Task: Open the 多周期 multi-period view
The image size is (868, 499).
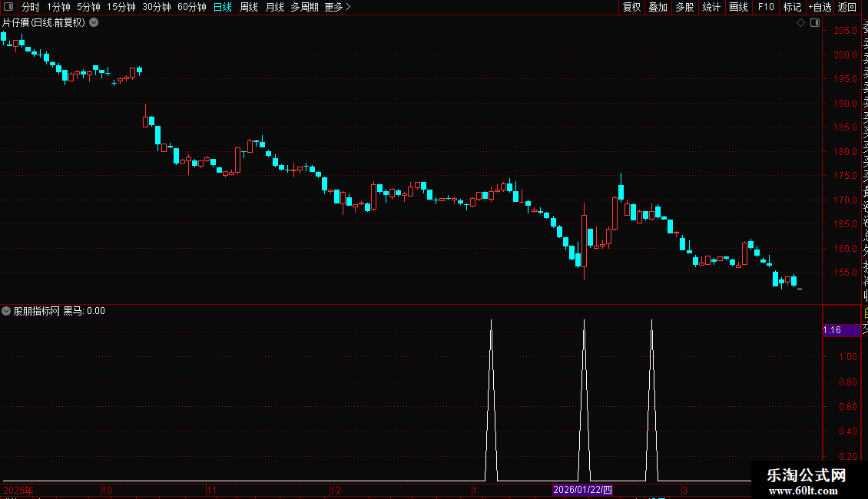Action: [304, 7]
